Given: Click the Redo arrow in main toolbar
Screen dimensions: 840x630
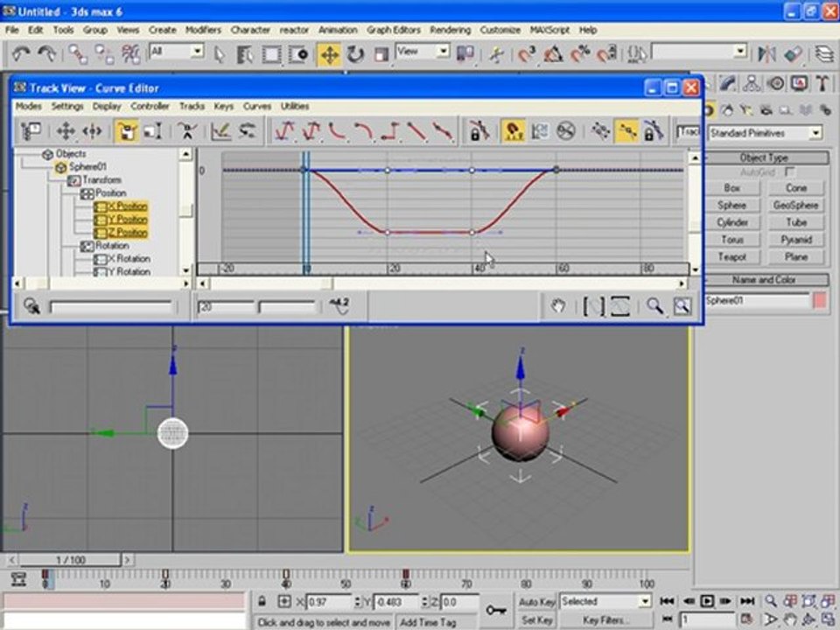Looking at the screenshot, I should click(x=47, y=53).
